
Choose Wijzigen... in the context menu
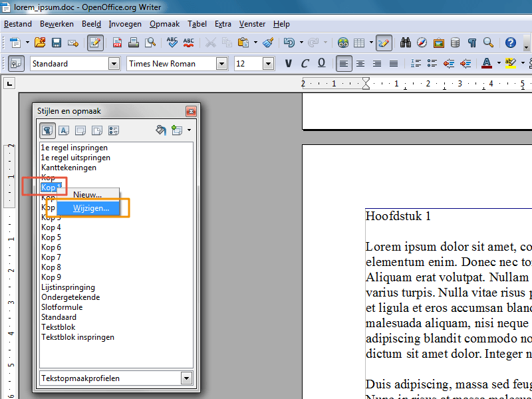[x=88, y=208]
